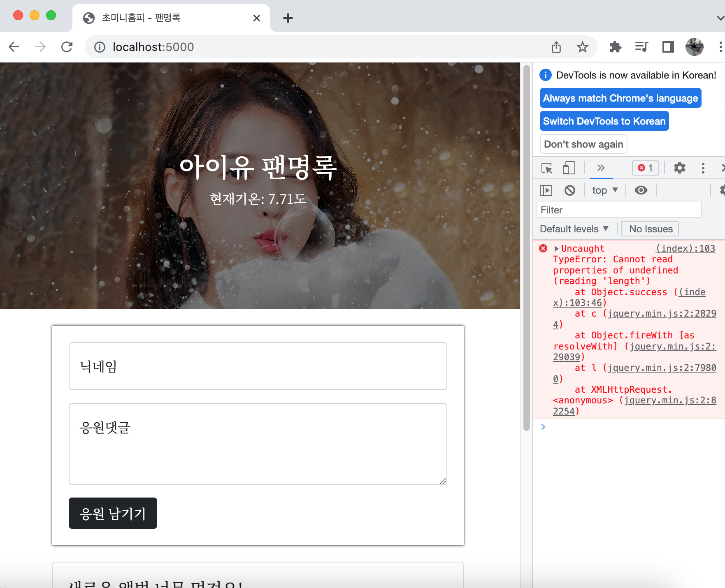Click the red error icon in console
Viewport: 725px width, 588px height.
(x=543, y=248)
